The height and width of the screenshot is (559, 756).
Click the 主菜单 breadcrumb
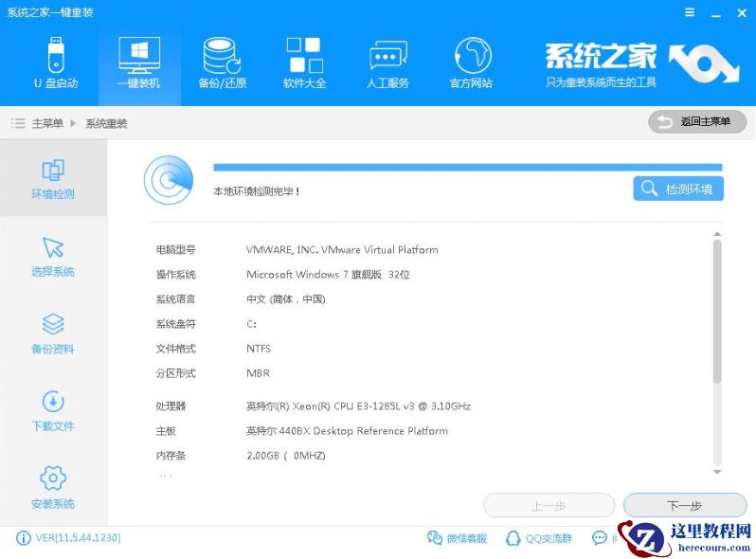47,123
